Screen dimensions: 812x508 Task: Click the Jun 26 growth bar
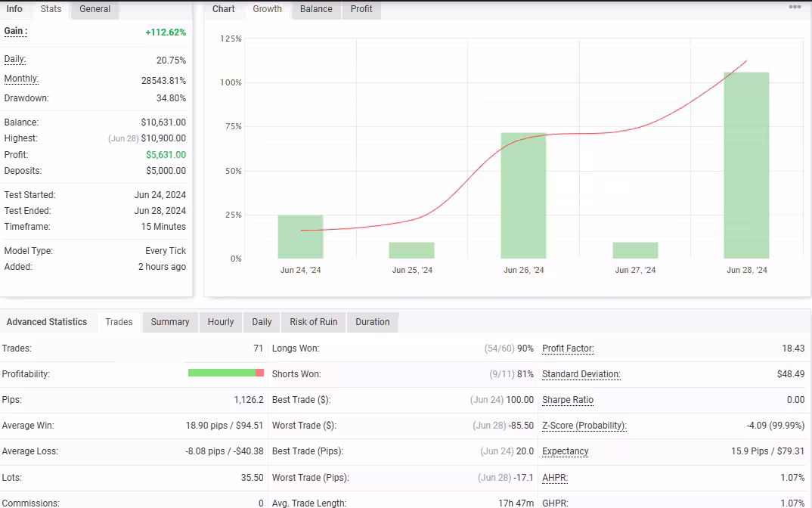click(523, 196)
